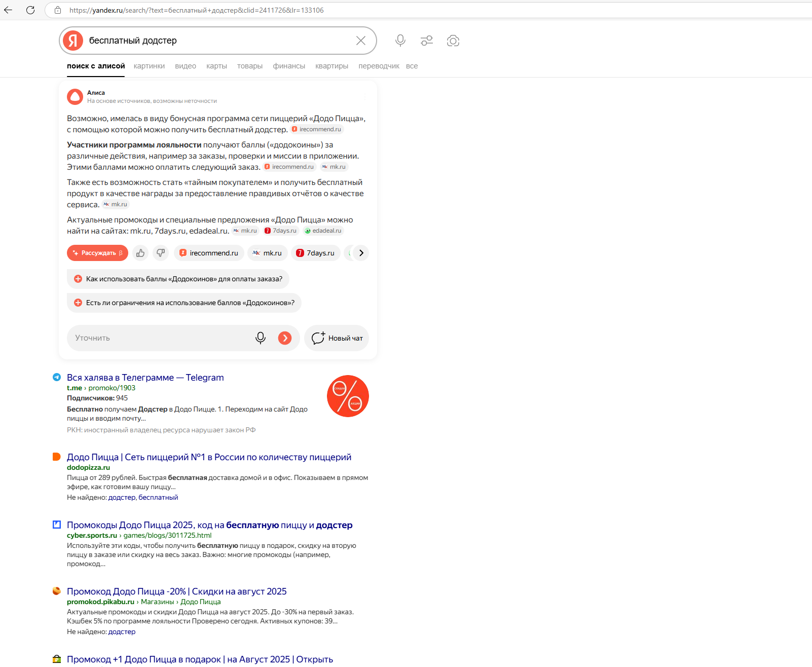The width and height of the screenshot is (812, 667).
Task: Open mk.ru source chip button
Action: click(268, 253)
